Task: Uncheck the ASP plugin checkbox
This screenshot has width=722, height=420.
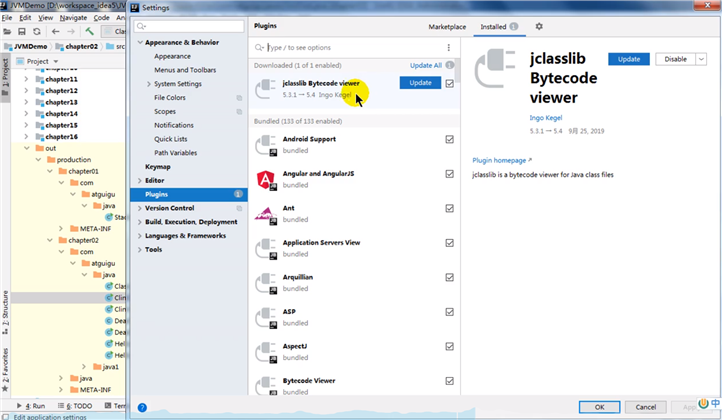Action: 449,312
